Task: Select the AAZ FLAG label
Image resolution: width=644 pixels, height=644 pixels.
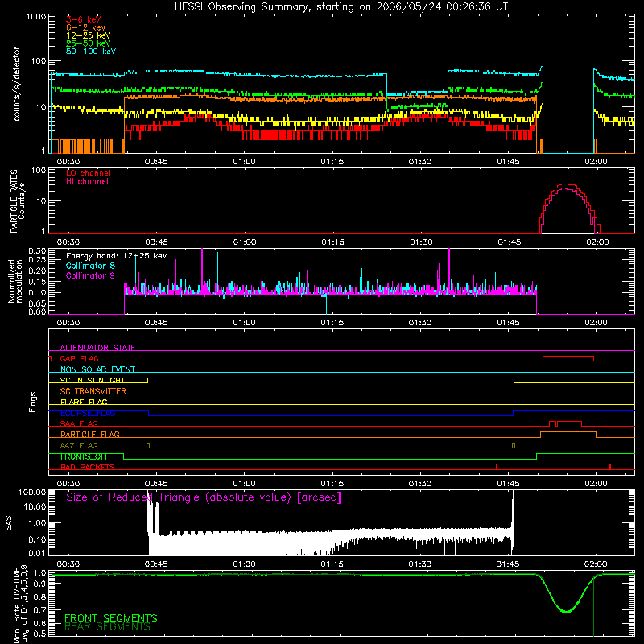Action: (79, 445)
